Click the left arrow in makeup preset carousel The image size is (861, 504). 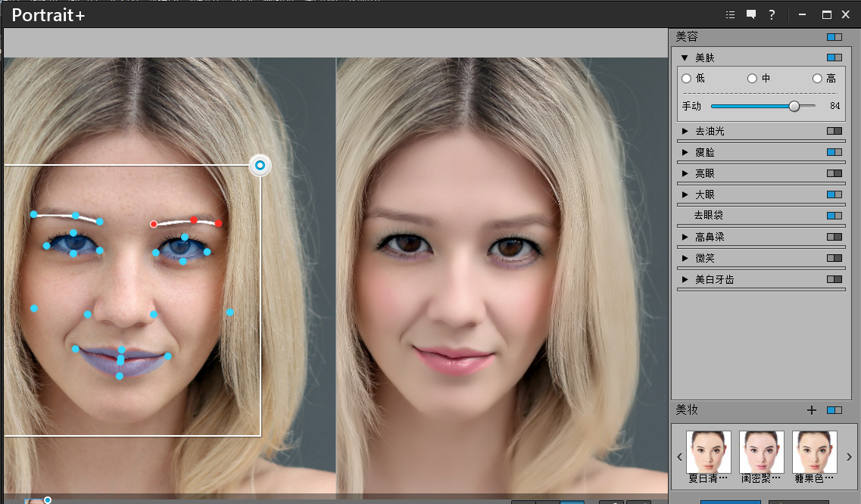tap(679, 457)
